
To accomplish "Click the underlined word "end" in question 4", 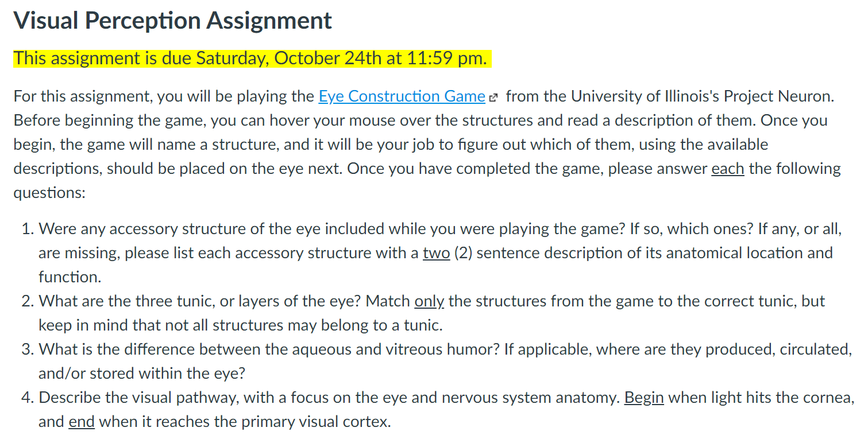I will (x=82, y=422).
